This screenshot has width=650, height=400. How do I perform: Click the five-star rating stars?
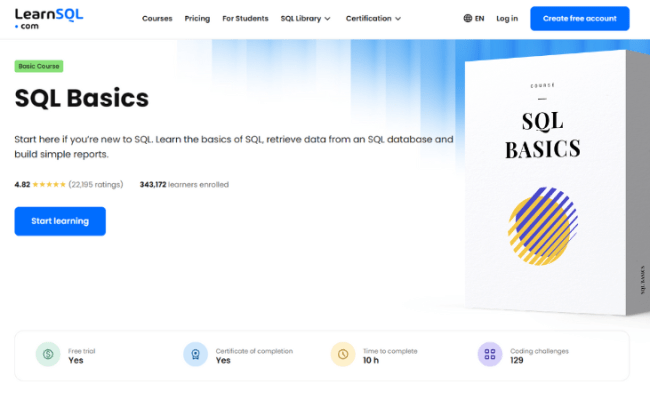click(x=49, y=184)
